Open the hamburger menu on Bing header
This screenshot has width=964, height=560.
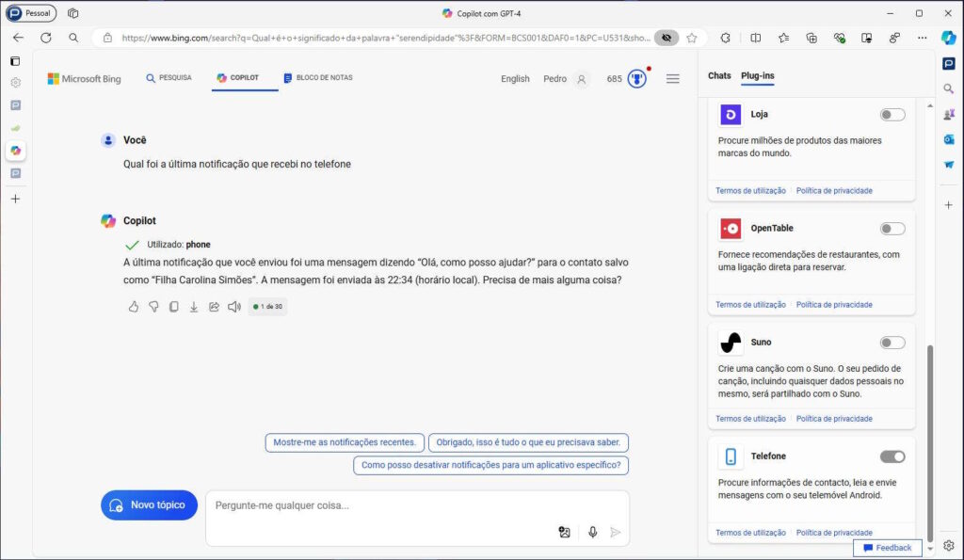(673, 79)
